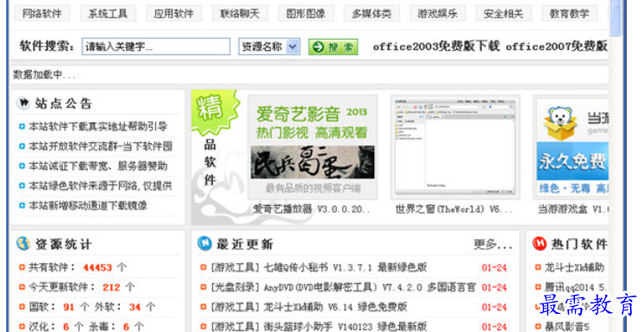Image resolution: width=644 pixels, height=332 pixels.
Task: Open the 多媒体类 category tab
Action: point(372,14)
